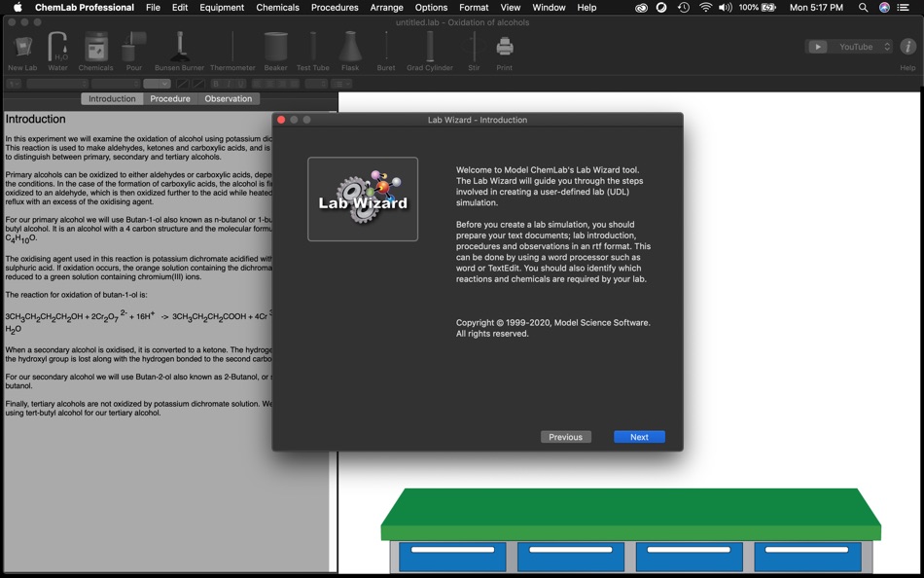924x578 pixels.
Task: Open the Options menu
Action: pos(431,8)
